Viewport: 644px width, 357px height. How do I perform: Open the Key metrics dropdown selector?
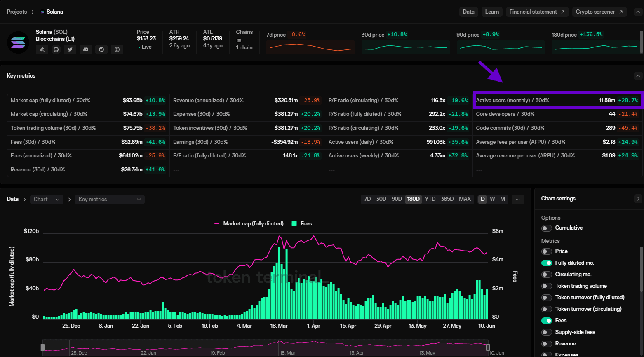[110, 200]
